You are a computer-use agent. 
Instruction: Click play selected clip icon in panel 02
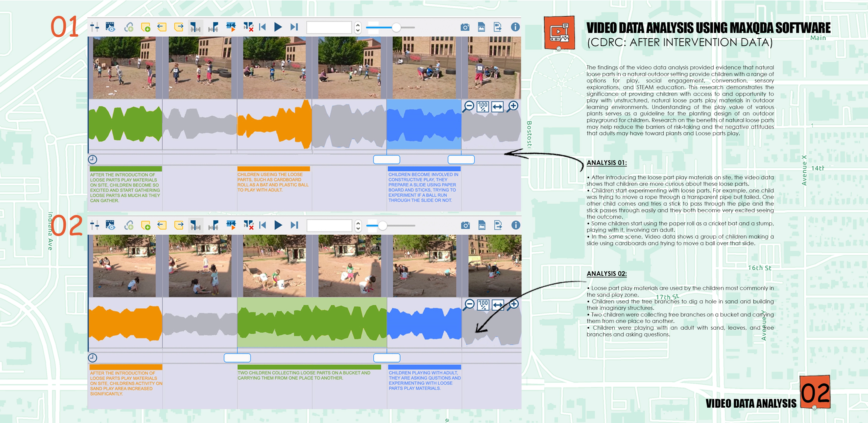click(231, 225)
